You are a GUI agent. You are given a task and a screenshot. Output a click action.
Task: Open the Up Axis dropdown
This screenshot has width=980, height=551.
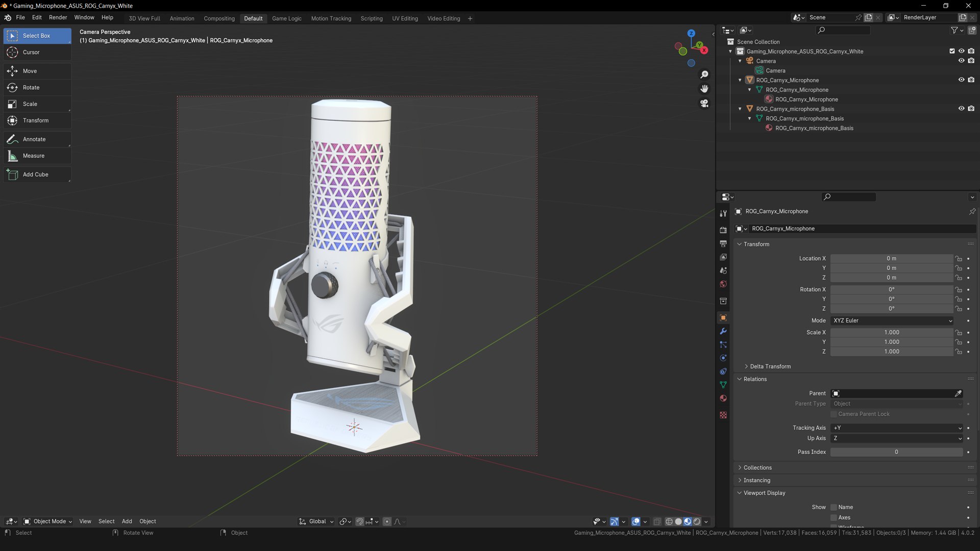(x=897, y=438)
